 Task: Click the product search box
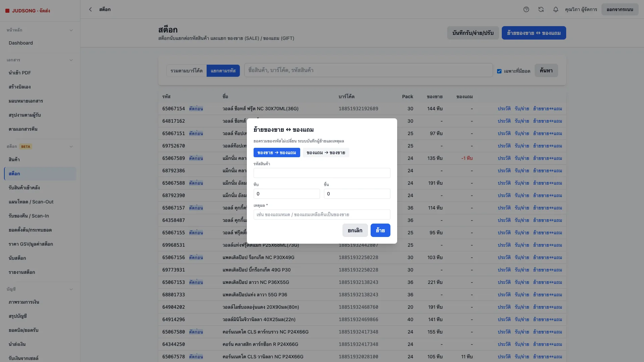pos(368,70)
